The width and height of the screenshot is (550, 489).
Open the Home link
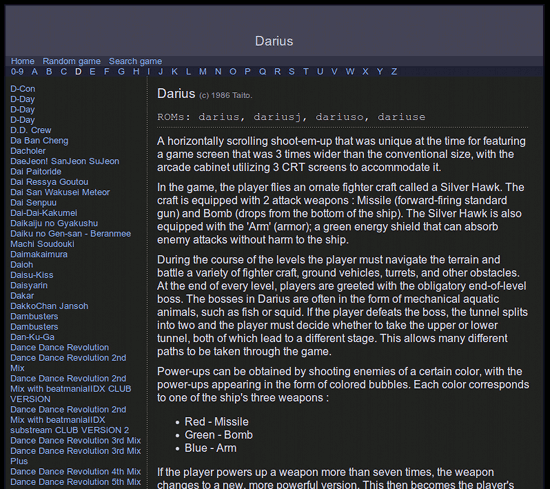(22, 61)
